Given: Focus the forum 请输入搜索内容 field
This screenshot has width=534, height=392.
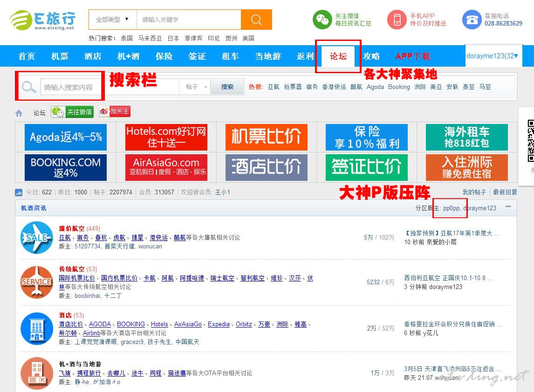Looking at the screenshot, I should (110, 87).
